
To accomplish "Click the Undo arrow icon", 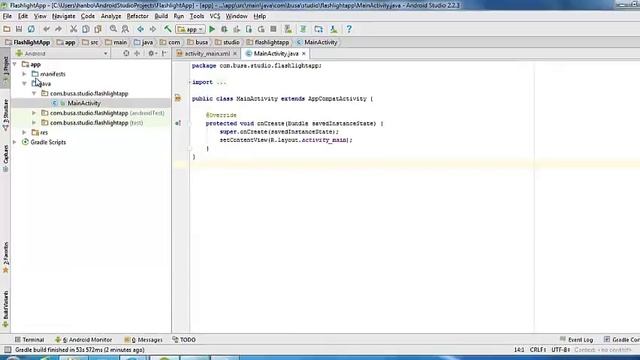I will tap(46, 29).
